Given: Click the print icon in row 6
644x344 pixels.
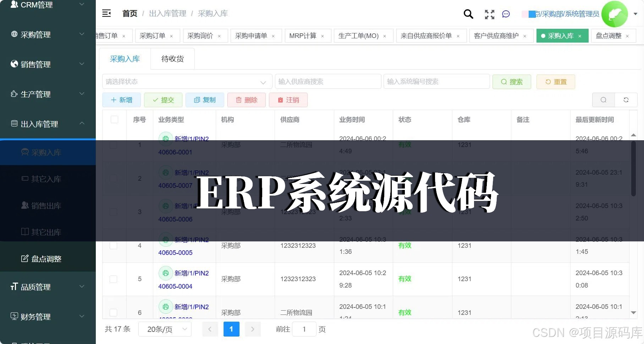Looking at the screenshot, I should tap(165, 307).
